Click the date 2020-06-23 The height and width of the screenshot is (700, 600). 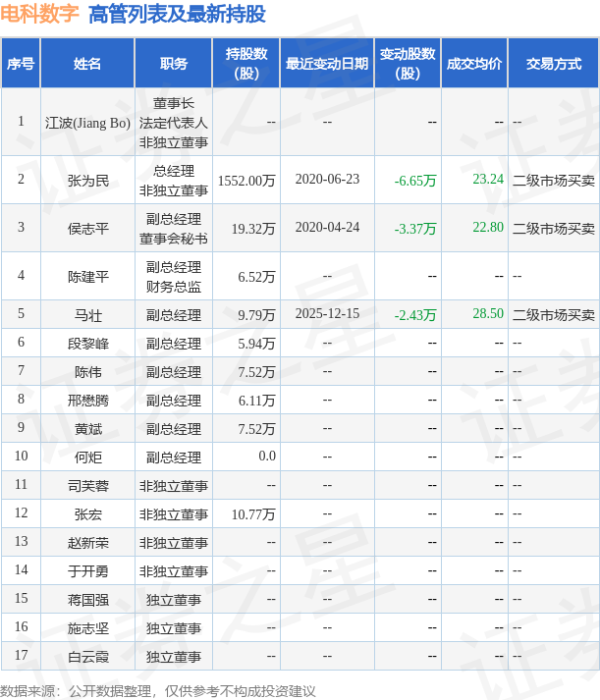(327, 180)
